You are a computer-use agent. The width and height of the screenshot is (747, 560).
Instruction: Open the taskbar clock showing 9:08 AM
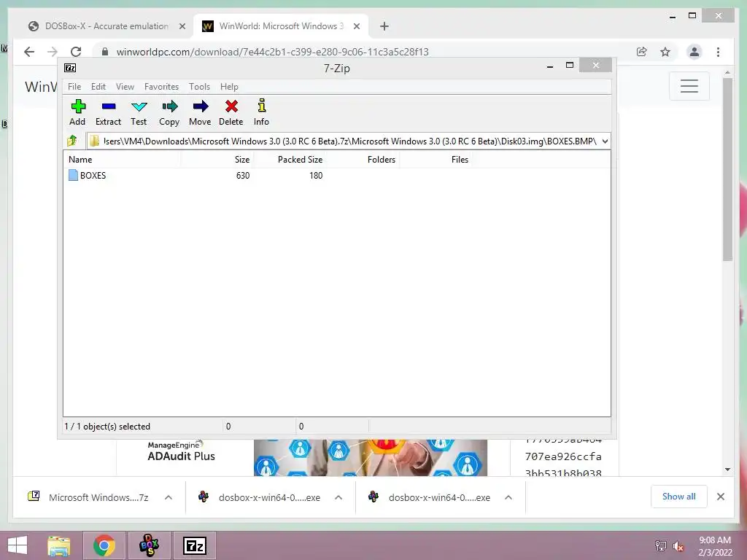pyautogui.click(x=715, y=546)
